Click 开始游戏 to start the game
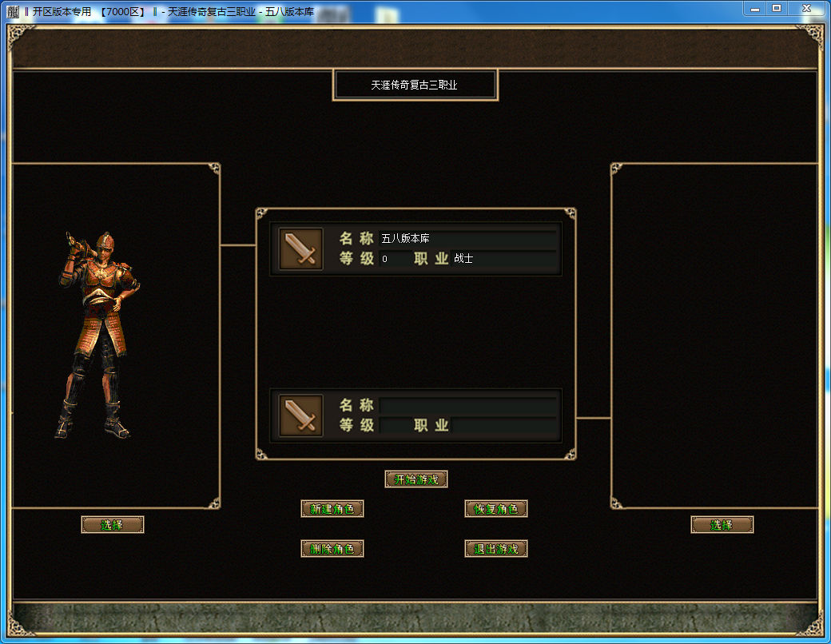 click(416, 479)
